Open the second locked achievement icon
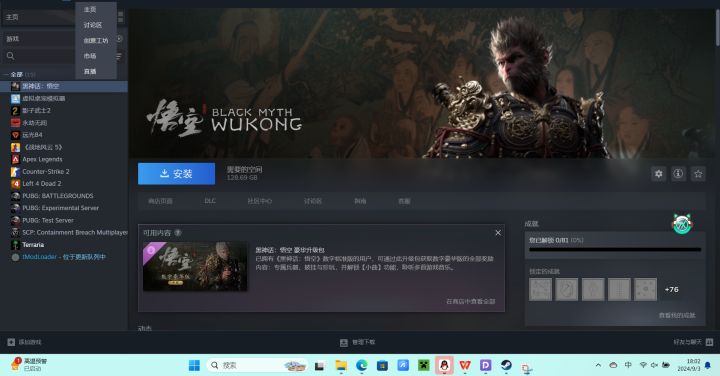 tap(567, 289)
